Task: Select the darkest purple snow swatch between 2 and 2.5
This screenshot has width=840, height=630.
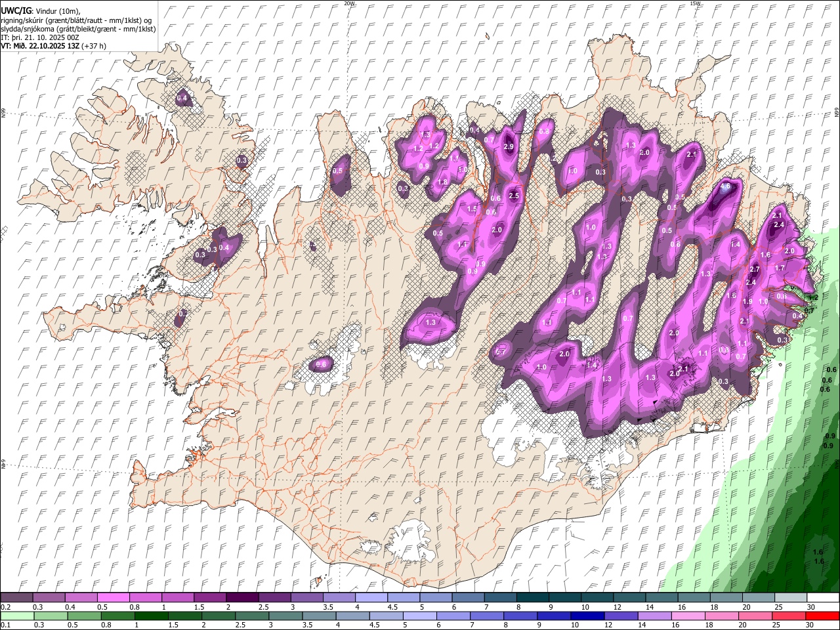Action: pos(242,598)
